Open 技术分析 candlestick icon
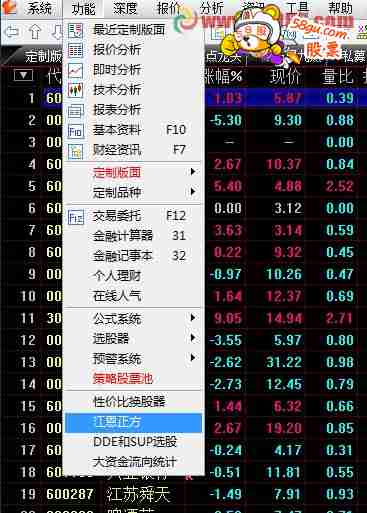Viewport: 367px width, 513px height. (x=75, y=90)
